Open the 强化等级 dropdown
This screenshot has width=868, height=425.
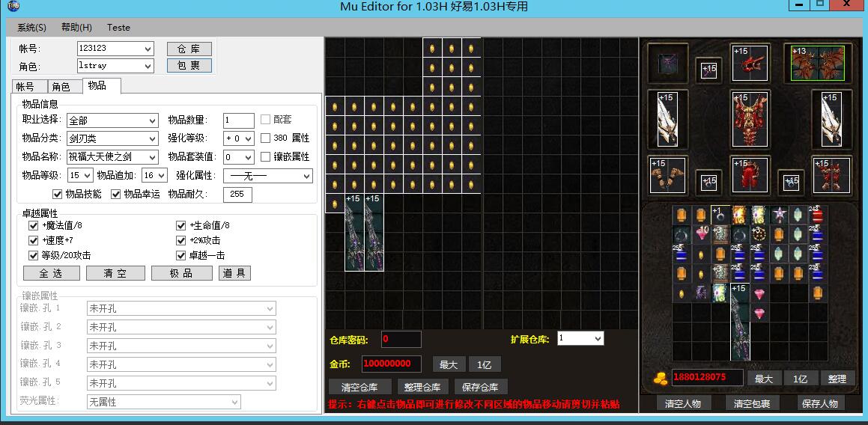coord(239,138)
